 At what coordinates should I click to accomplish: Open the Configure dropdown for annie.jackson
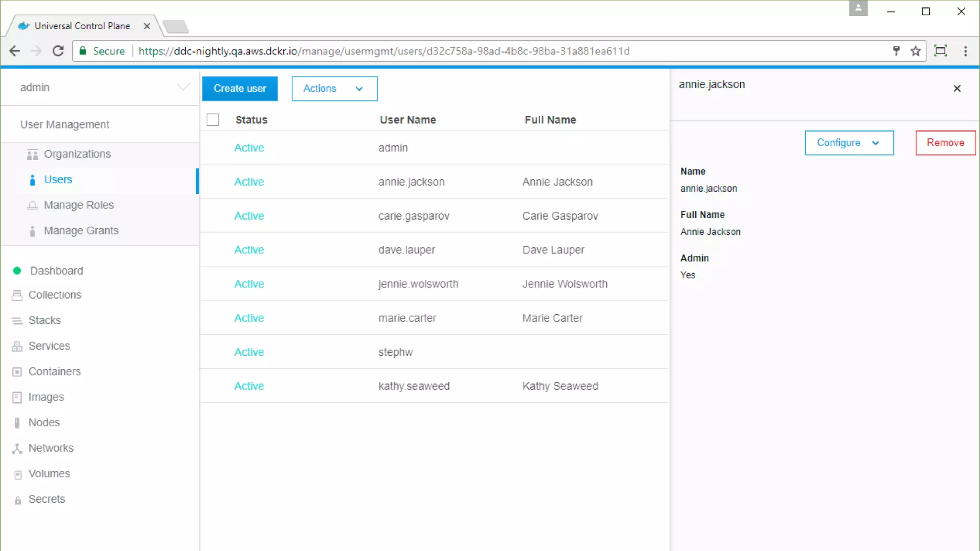[848, 143]
